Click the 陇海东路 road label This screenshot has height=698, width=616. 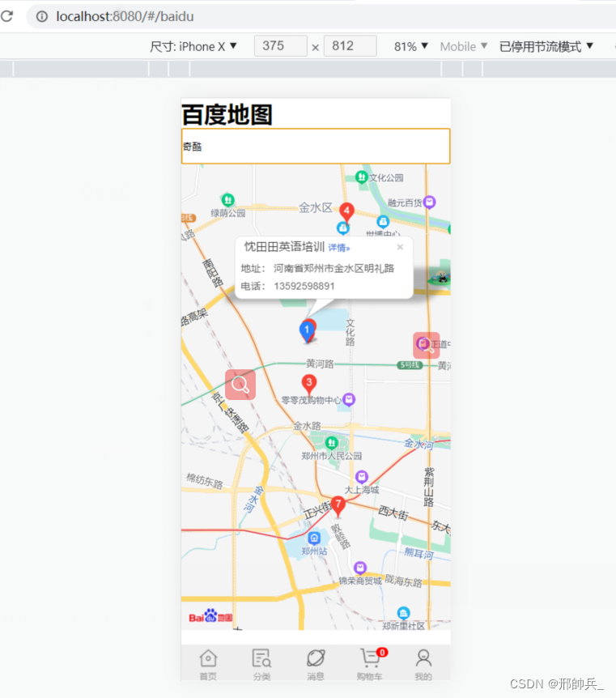[x=403, y=581]
